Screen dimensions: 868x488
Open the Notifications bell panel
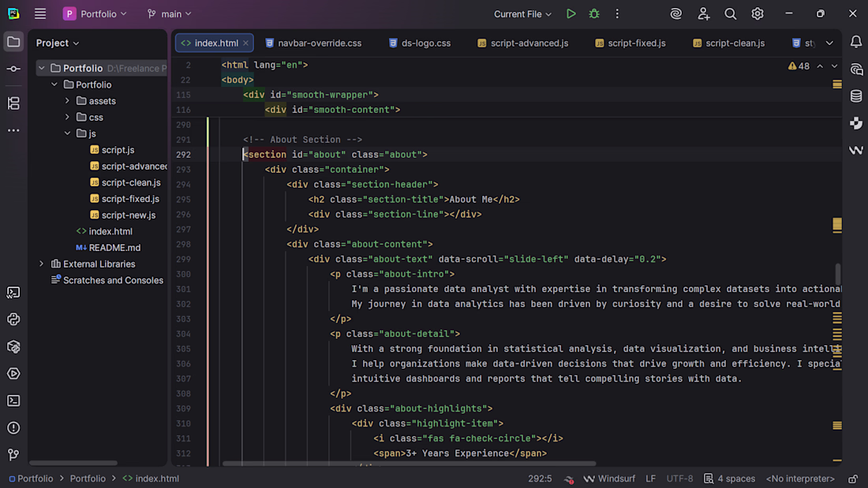click(x=856, y=43)
